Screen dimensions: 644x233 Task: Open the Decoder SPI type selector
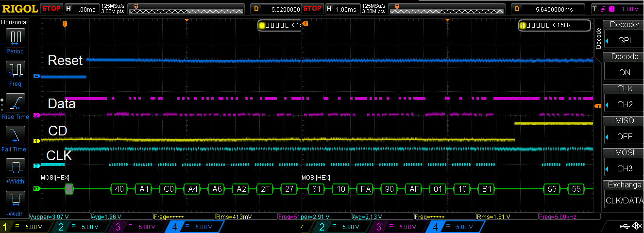coord(624,40)
